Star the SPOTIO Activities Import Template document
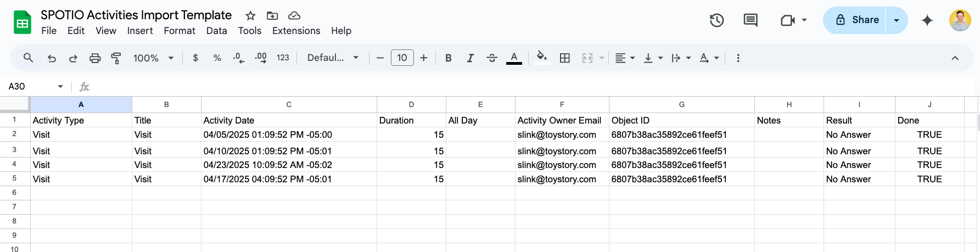Viewport: 980px width, 252px height. coord(250,15)
